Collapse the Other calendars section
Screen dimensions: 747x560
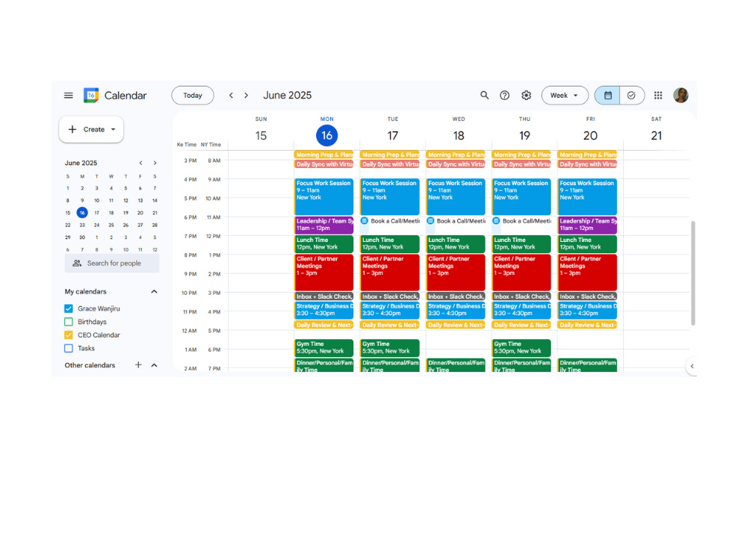tap(154, 365)
